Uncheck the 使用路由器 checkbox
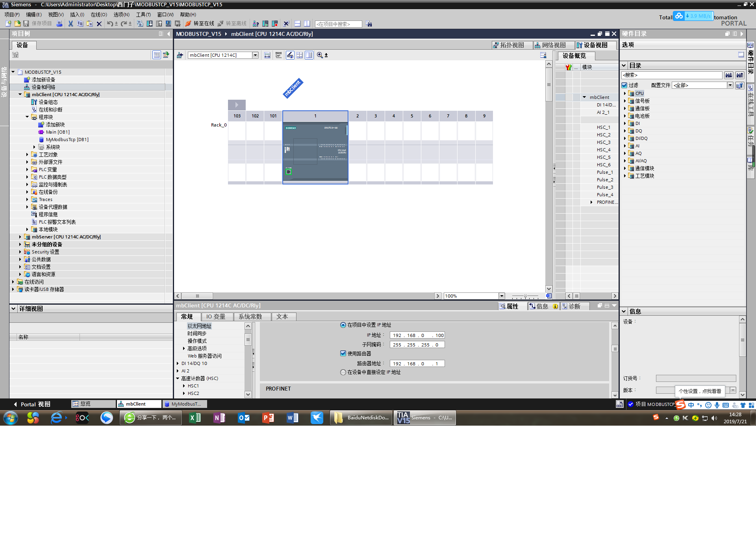756x536 pixels. pyautogui.click(x=343, y=354)
